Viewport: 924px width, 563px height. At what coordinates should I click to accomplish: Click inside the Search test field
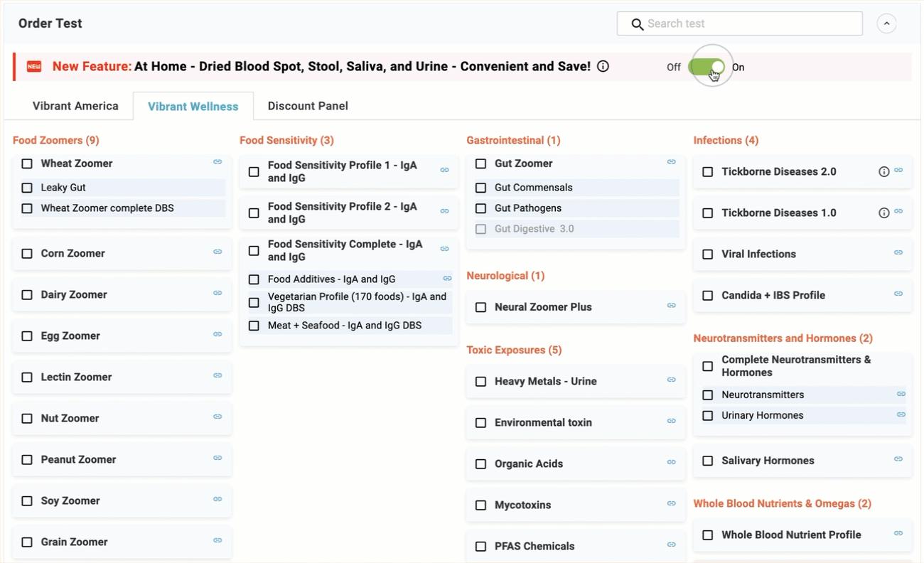(739, 23)
